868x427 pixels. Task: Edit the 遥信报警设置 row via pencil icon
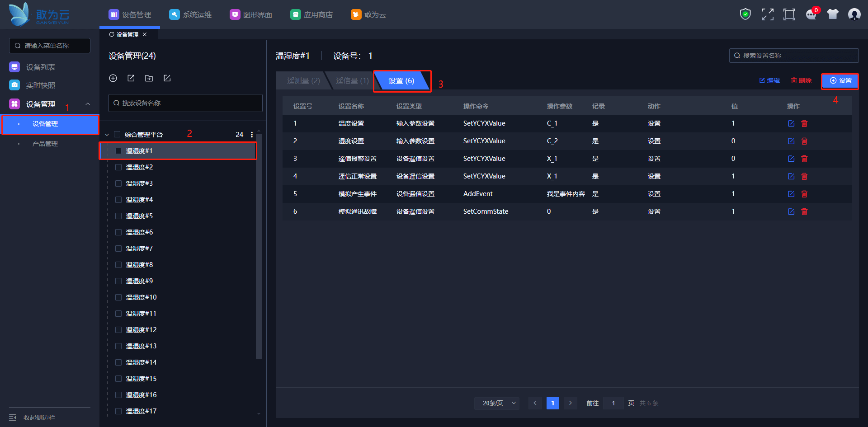pyautogui.click(x=791, y=159)
